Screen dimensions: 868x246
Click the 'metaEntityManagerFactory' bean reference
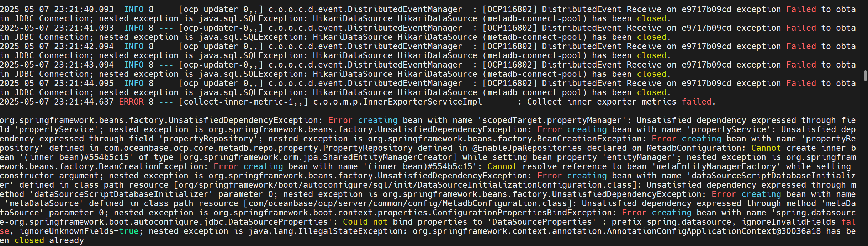(716, 166)
